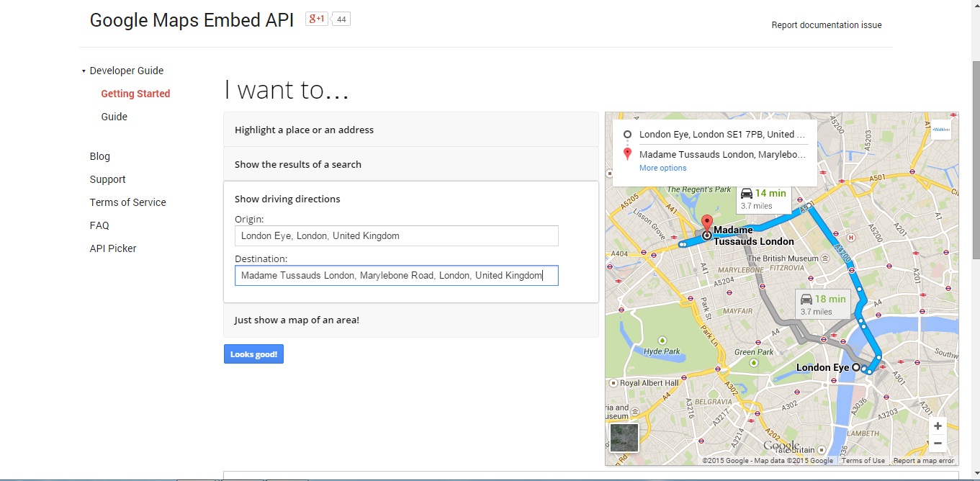The height and width of the screenshot is (481, 980).
Task: Click origin circle icon in directions card
Action: (x=627, y=135)
